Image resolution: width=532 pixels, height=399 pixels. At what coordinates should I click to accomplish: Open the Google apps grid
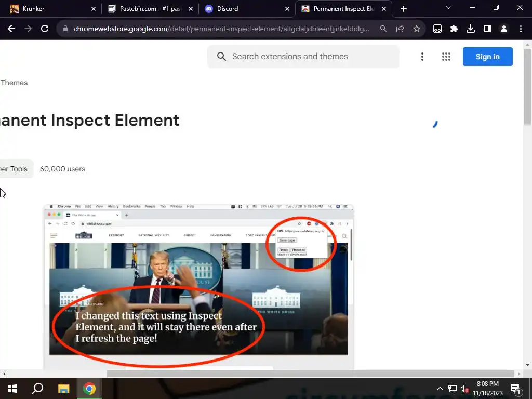446,57
